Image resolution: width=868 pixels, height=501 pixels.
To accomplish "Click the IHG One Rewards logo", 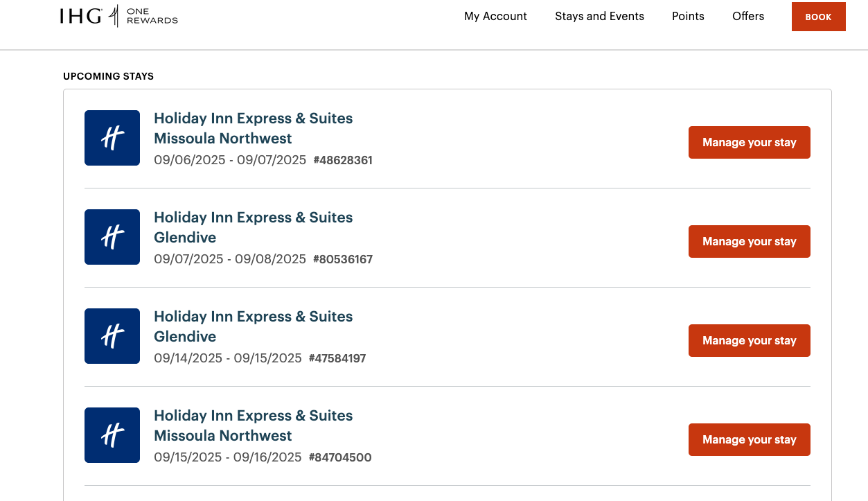I will tap(118, 17).
